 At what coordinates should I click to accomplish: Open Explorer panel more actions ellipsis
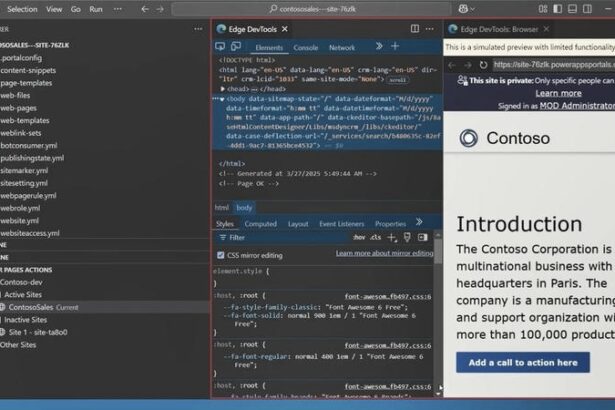click(198, 29)
